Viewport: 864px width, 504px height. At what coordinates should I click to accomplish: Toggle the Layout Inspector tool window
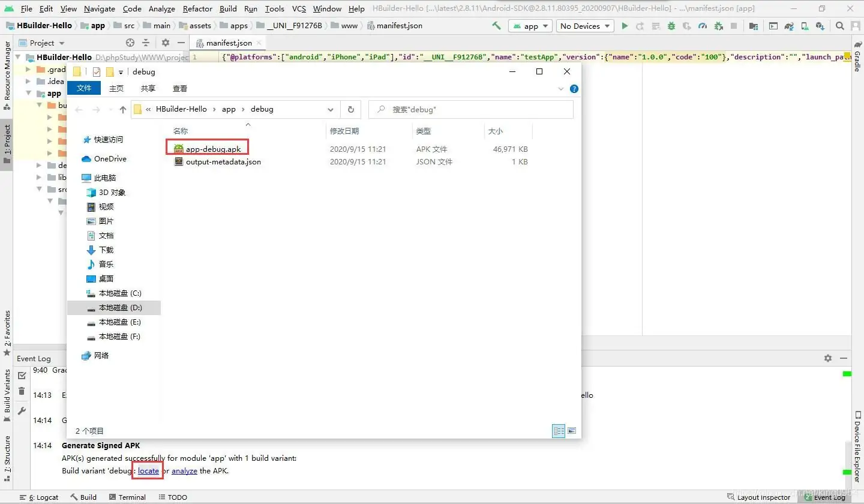pyautogui.click(x=759, y=497)
